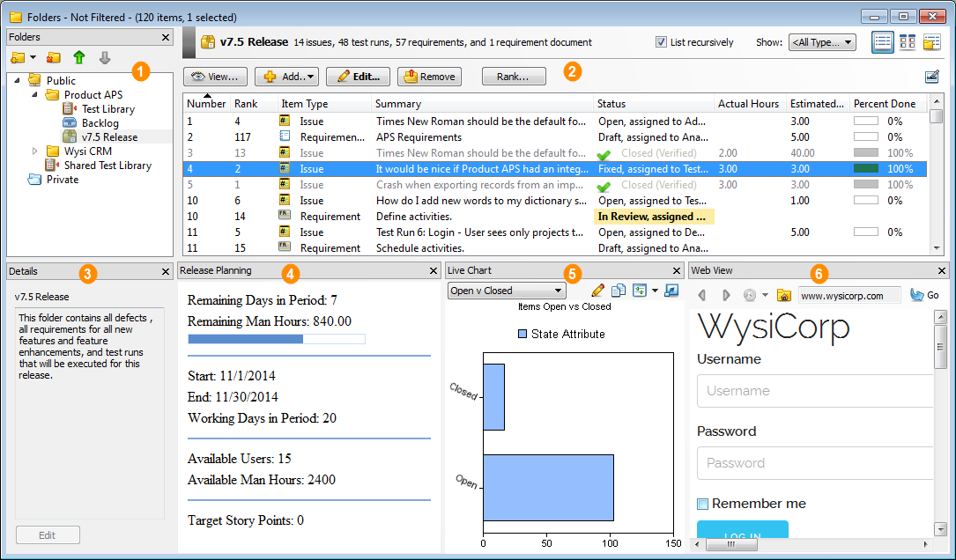
Task: Check the Remember me checkbox
Action: [702, 504]
